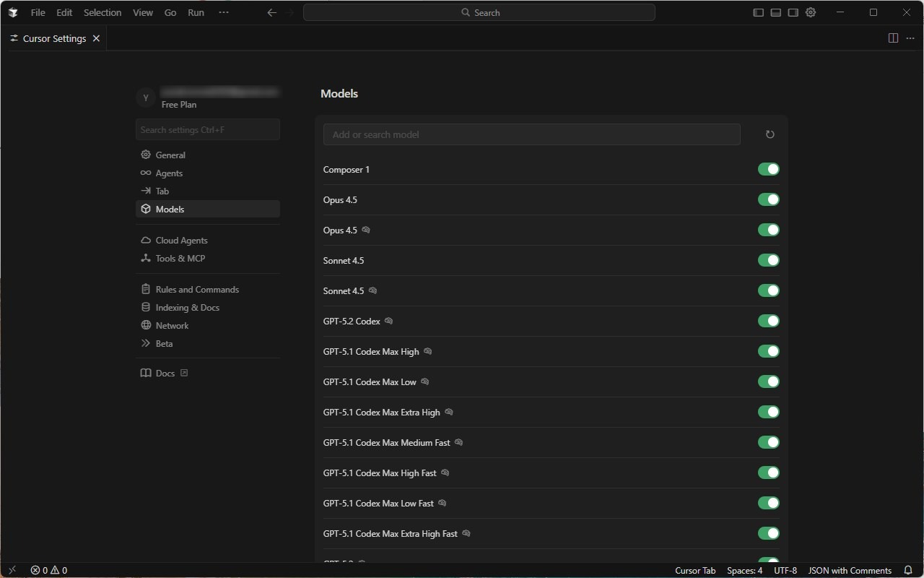
Task: Click the split editor right icon
Action: (893, 38)
